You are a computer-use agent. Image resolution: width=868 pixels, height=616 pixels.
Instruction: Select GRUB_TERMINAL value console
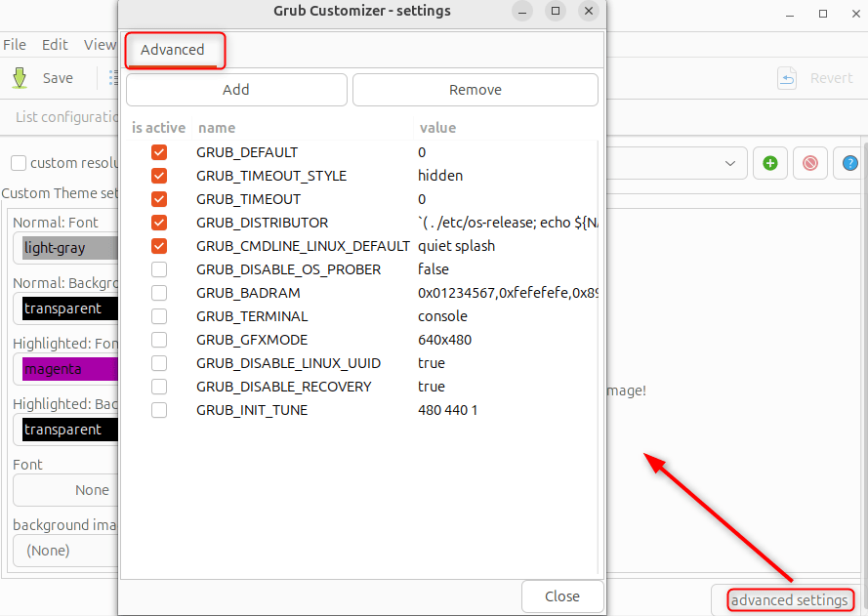(442, 316)
